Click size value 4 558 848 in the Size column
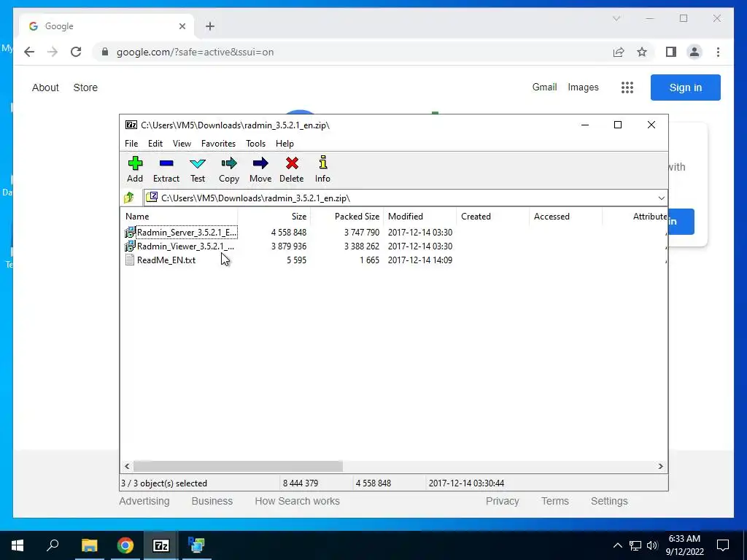This screenshot has width=747, height=560. (x=289, y=233)
